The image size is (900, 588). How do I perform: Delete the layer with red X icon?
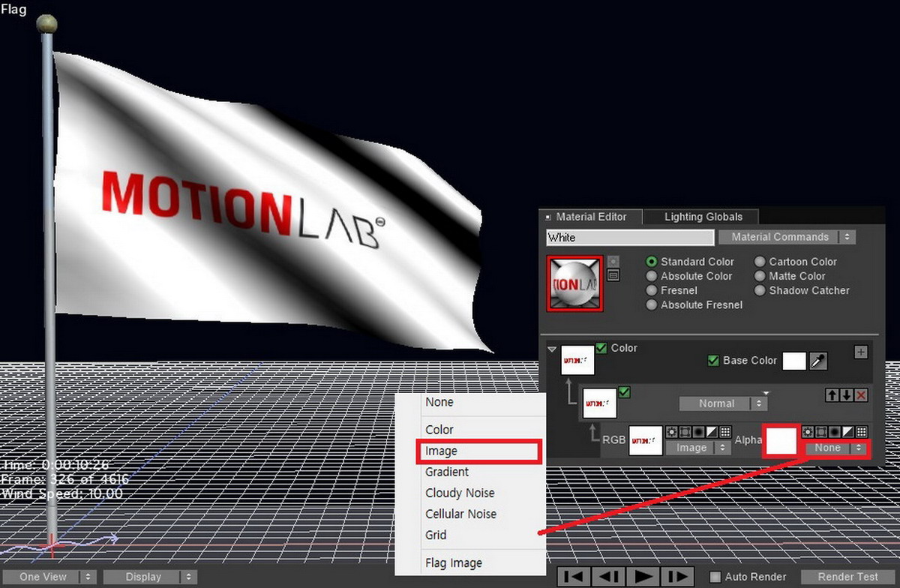click(x=861, y=395)
